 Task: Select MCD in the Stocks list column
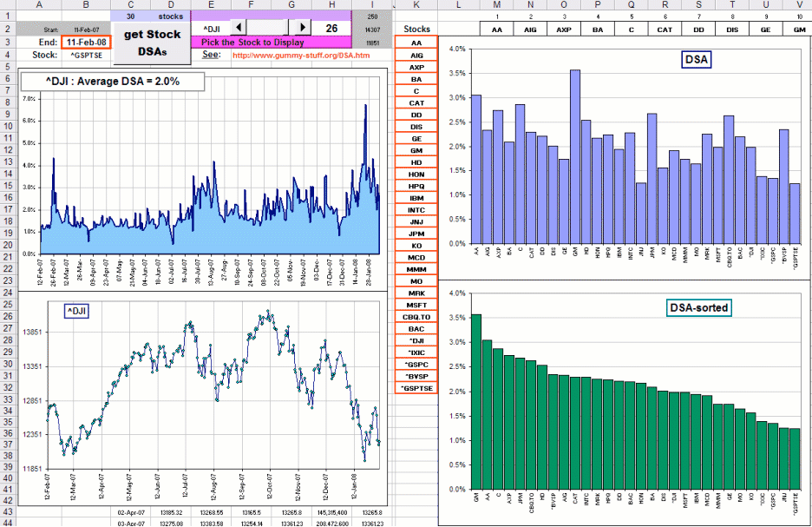pos(416,258)
